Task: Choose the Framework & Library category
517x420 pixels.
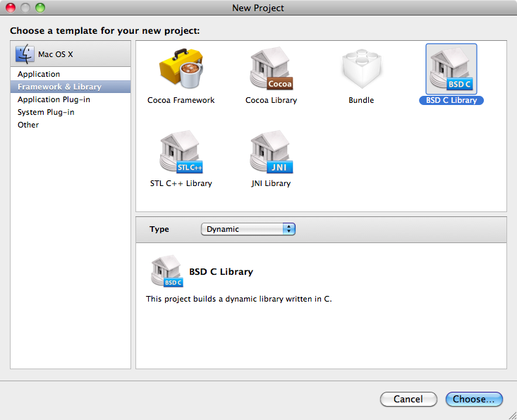Action: pyautogui.click(x=71, y=87)
